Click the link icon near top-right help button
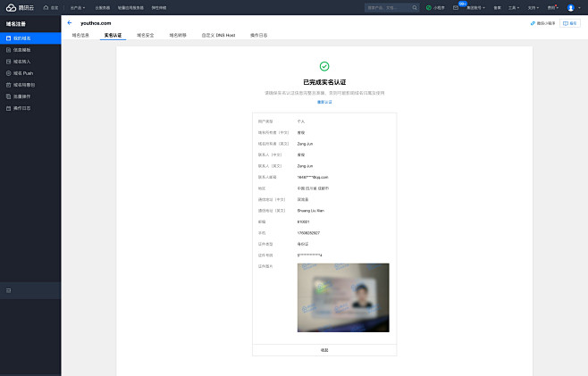588x376 pixels. point(533,23)
